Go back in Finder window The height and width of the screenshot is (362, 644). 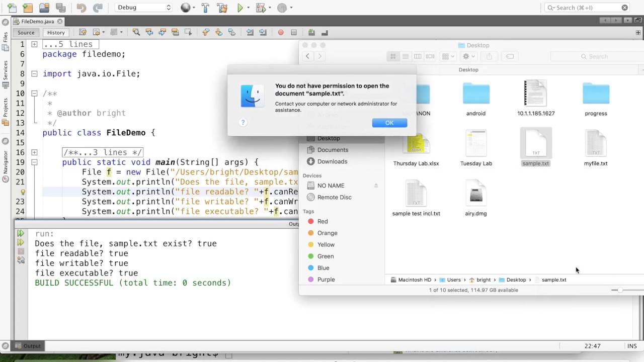click(308, 56)
